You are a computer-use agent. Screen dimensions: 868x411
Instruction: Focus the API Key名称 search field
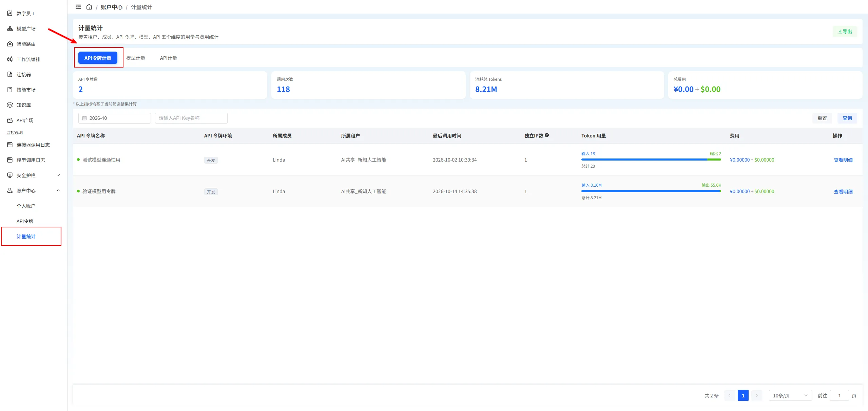[191, 118]
